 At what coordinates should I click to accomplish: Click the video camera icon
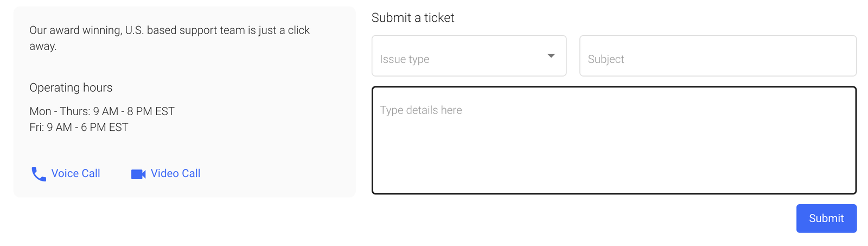pyautogui.click(x=138, y=174)
